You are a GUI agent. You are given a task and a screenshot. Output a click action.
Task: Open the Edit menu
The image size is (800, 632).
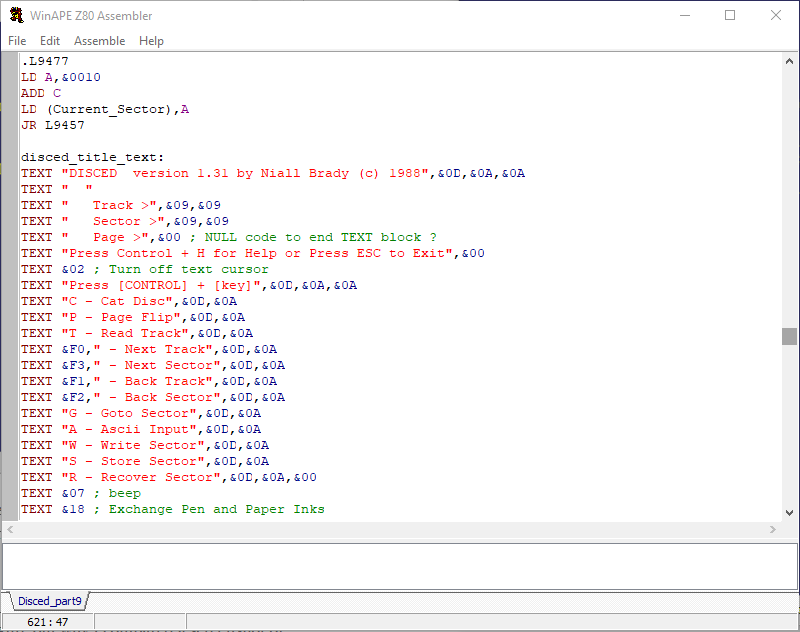tap(50, 41)
